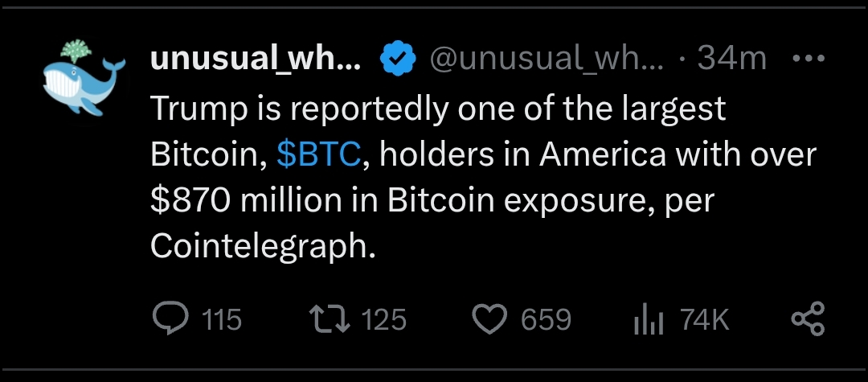This screenshot has height=382, width=868.
Task: Click the reply speech bubble icon
Action: click(x=170, y=319)
